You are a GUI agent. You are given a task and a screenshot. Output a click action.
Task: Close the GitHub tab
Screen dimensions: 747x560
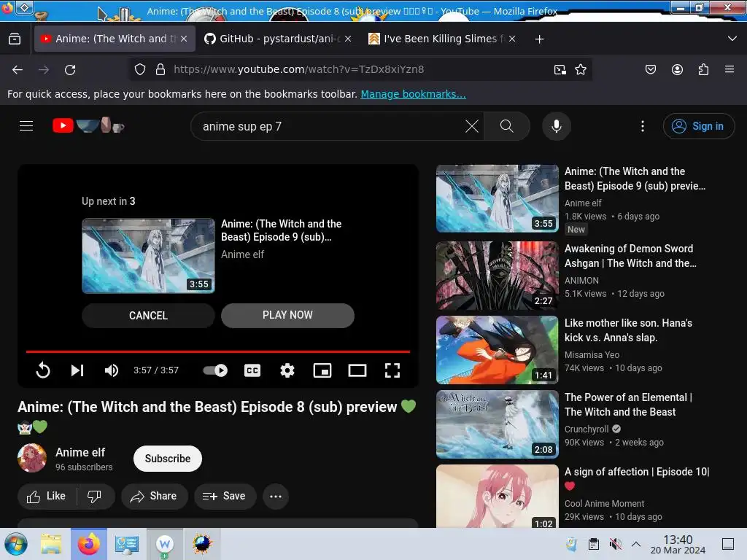[x=348, y=39]
